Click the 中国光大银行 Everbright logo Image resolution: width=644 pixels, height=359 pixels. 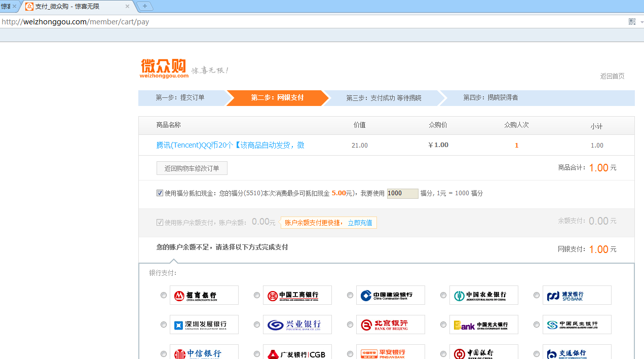click(x=484, y=325)
